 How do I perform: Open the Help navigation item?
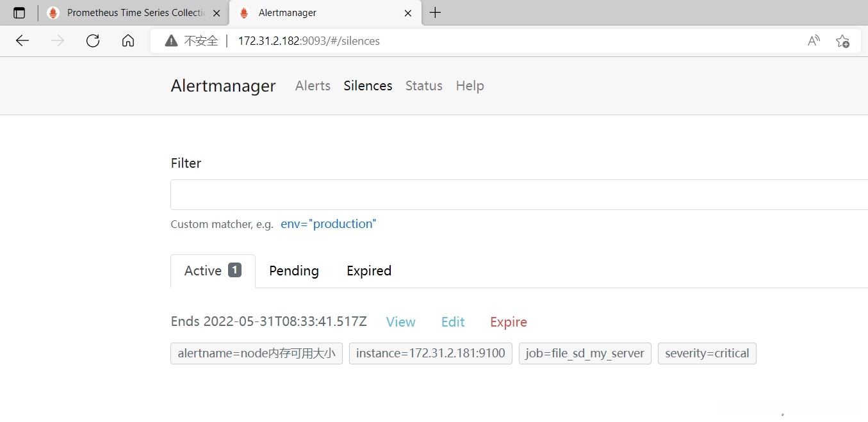470,86
